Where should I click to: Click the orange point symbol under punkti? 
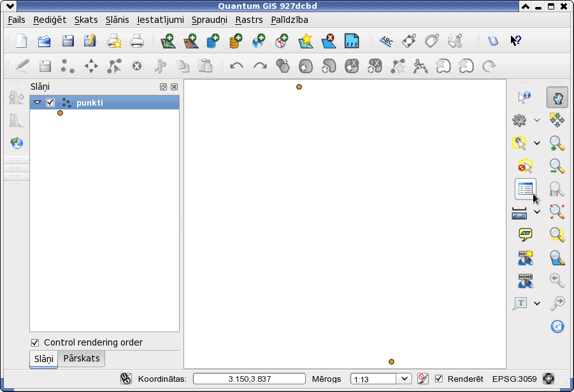60,113
